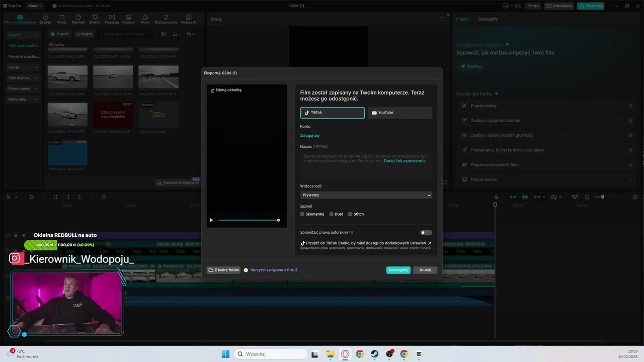Click the Popraw kolory magic wand icon
This screenshot has width=644, height=362.
click(x=465, y=106)
